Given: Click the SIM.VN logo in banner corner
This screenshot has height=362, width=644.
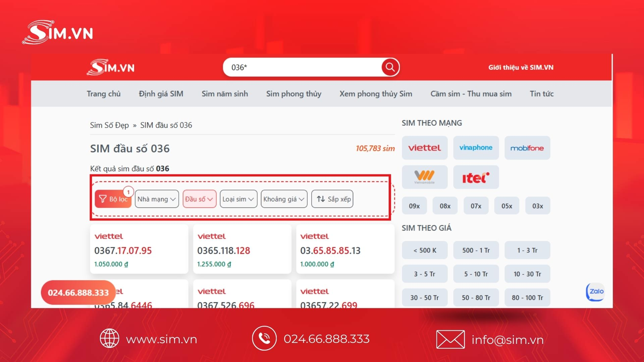Looking at the screenshot, I should pos(58,32).
